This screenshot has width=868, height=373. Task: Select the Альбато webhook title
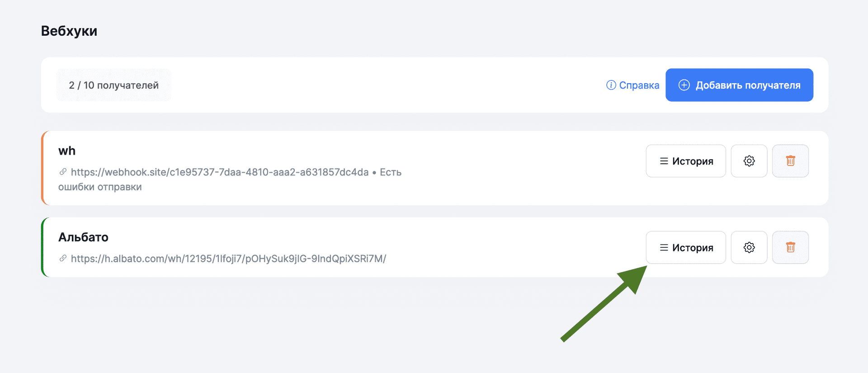(83, 237)
